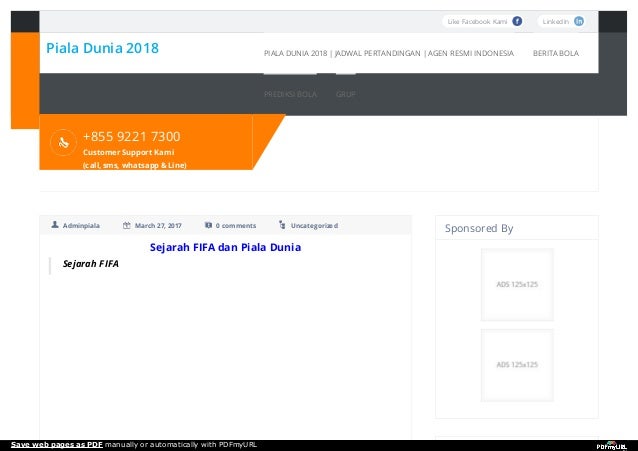This screenshot has height=451, width=638.
Task: Open Piala Dunia 2018 Jadwal Pertandingan menu
Action: tap(389, 53)
